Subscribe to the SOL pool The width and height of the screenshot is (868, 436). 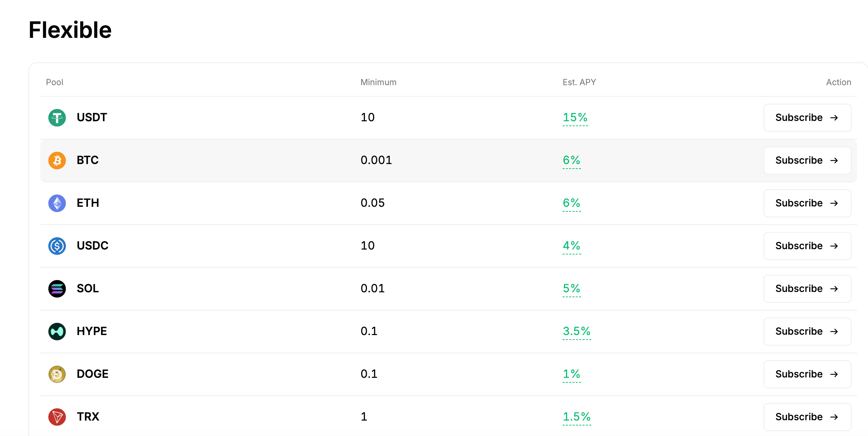coord(807,289)
